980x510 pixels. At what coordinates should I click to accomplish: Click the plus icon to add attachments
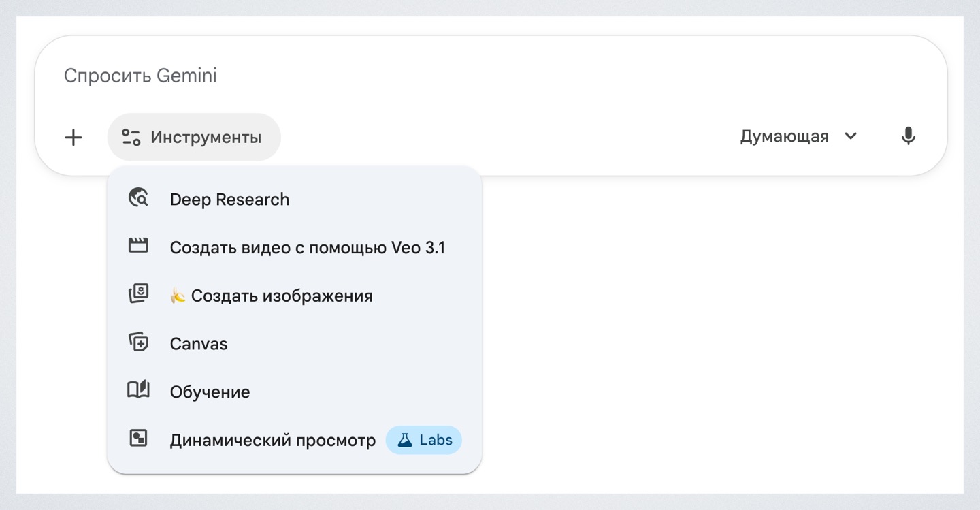click(x=73, y=138)
